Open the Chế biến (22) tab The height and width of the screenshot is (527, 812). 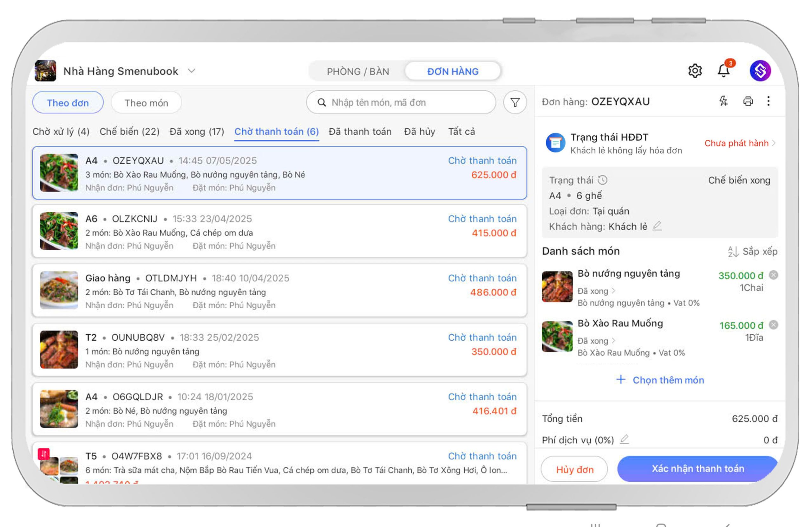coord(129,132)
